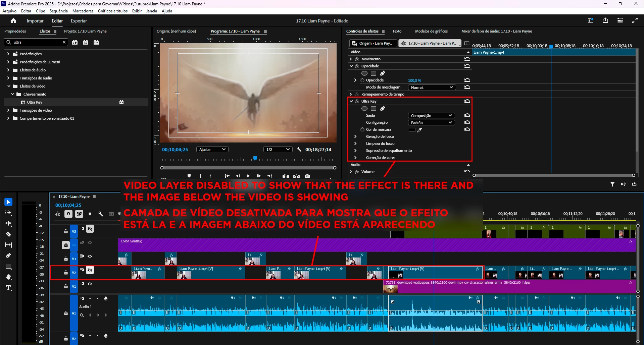Create rectangle mask under Opacity
The height and width of the screenshot is (345, 644).
[x=374, y=73]
